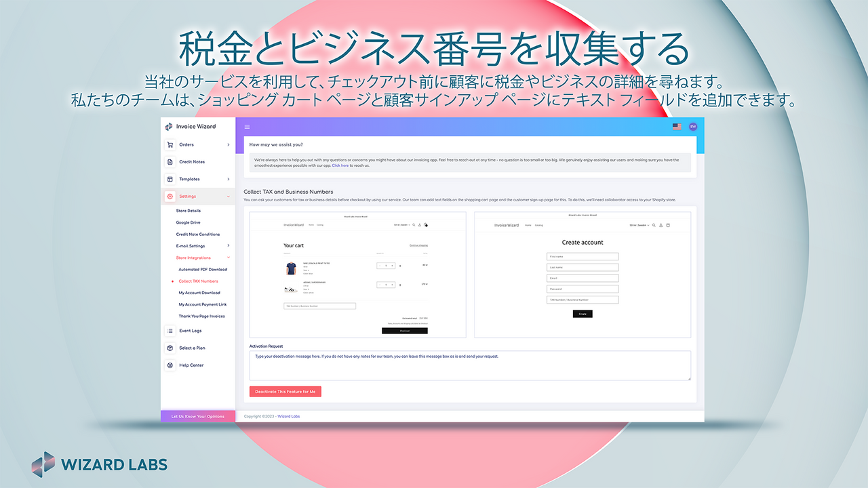Screen dimensions: 868x488
Task: Click the Copyright ©2023 footer text
Action: 259,416
